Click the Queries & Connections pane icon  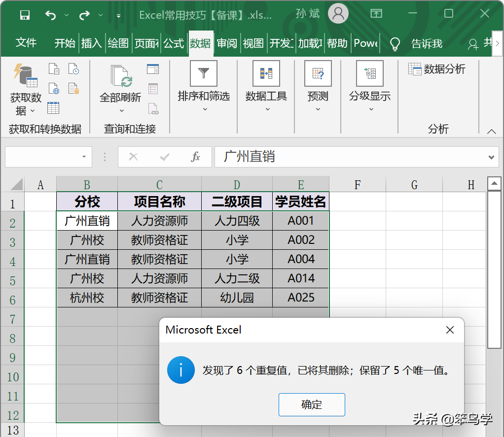click(x=153, y=68)
